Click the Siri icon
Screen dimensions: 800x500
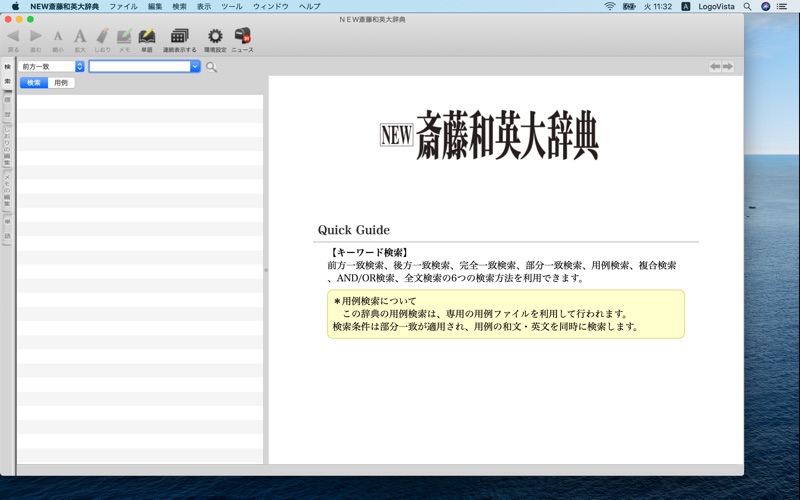point(765,6)
